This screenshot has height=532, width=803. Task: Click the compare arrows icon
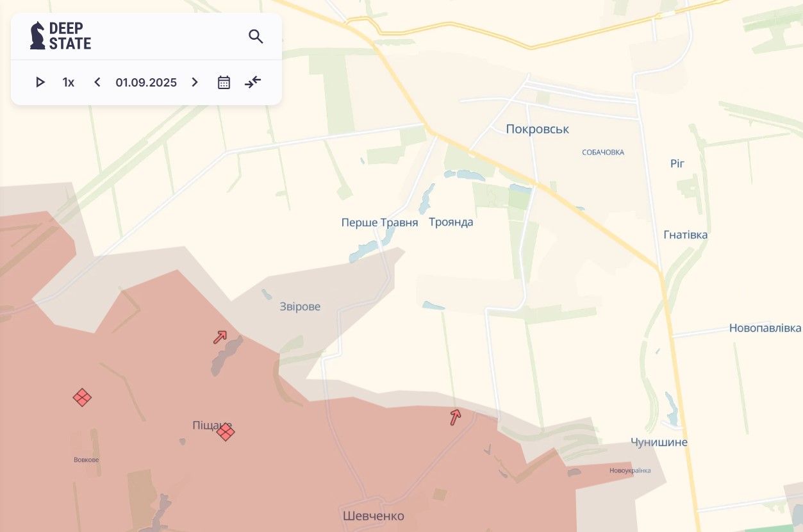tap(253, 82)
